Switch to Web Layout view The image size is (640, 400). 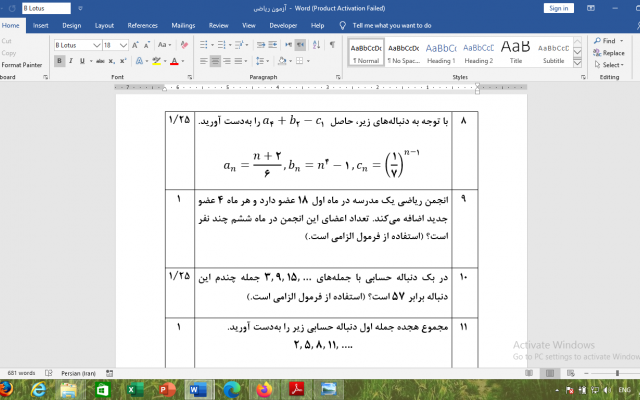click(x=571, y=373)
